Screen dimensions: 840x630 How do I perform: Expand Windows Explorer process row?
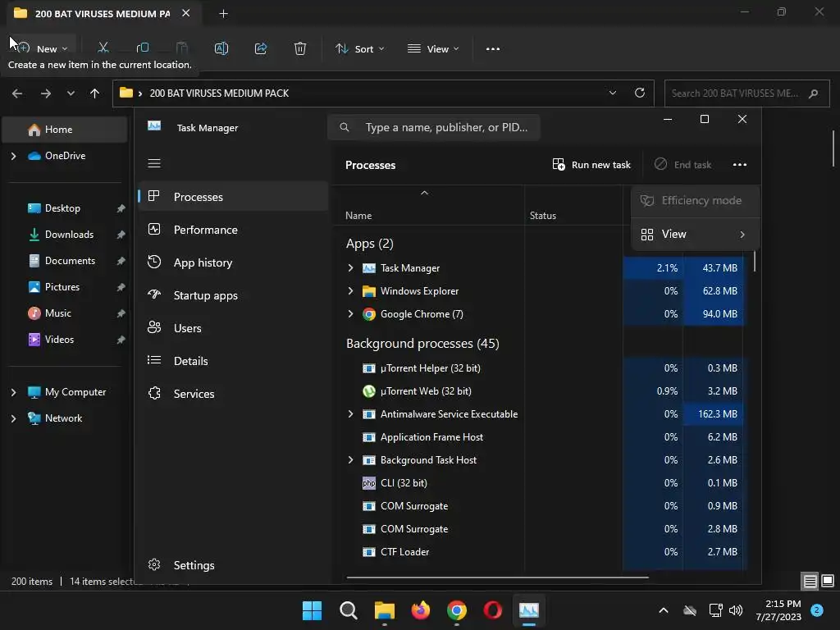click(350, 291)
